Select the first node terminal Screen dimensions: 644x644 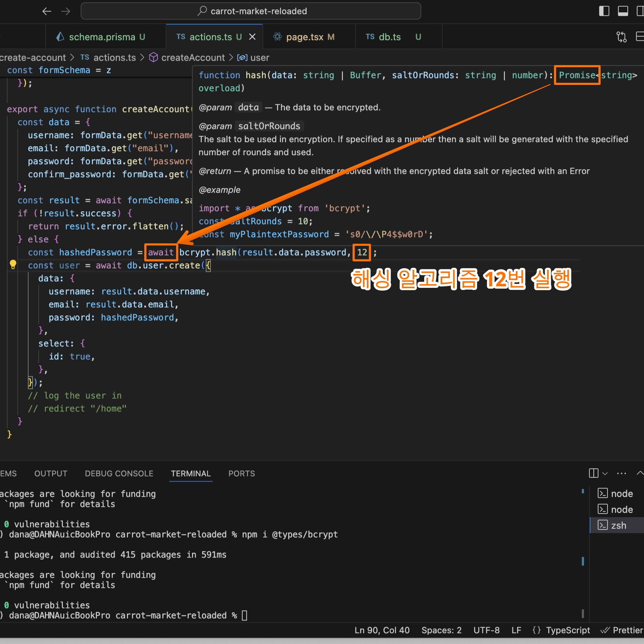point(617,494)
